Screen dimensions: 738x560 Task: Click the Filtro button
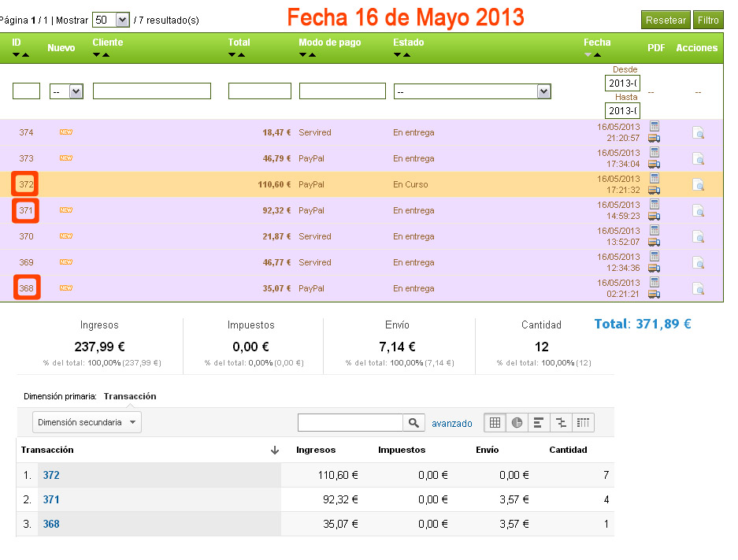708,20
